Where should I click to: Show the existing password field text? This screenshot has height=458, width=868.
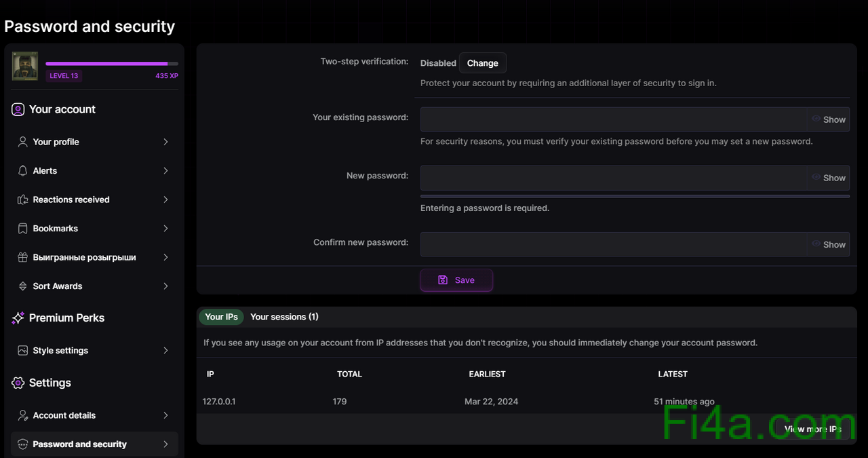pyautogui.click(x=828, y=119)
